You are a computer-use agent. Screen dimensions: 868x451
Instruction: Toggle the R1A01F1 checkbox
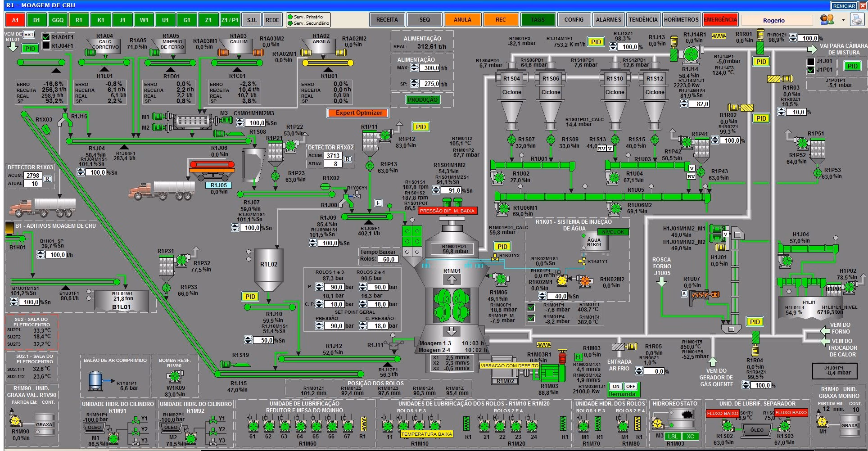coord(46,37)
